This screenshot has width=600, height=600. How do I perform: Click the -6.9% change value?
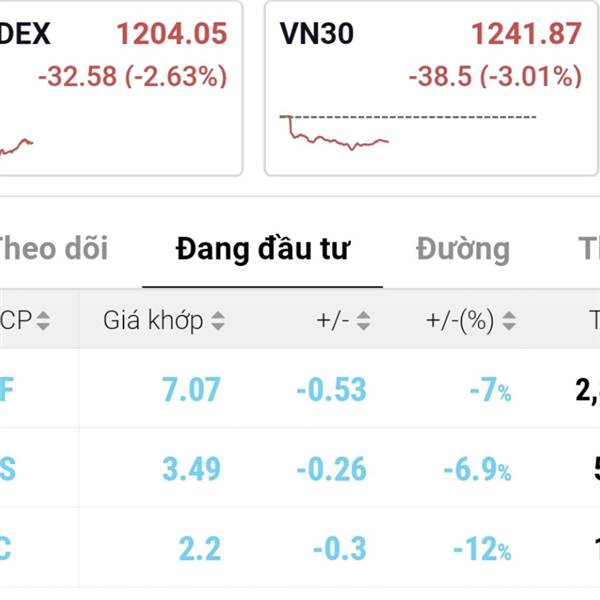click(478, 469)
